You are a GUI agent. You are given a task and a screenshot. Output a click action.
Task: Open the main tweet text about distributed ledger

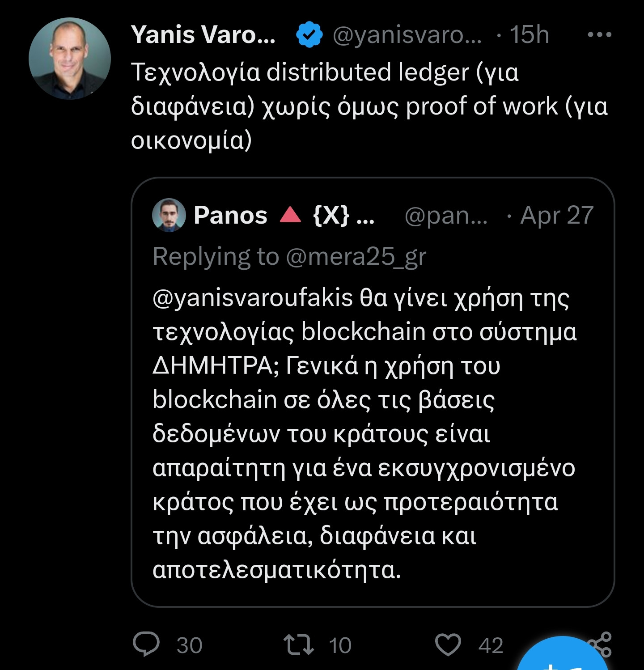coord(369,106)
